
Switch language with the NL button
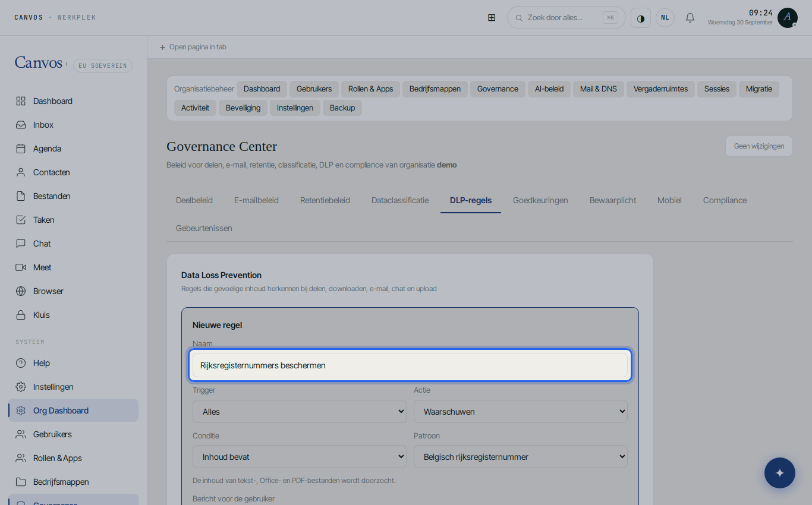[665, 18]
